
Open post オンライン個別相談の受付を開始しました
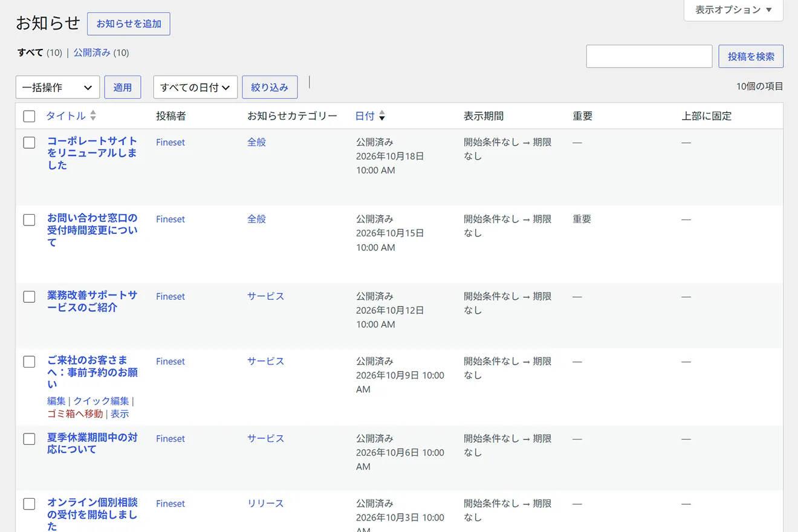(92, 514)
